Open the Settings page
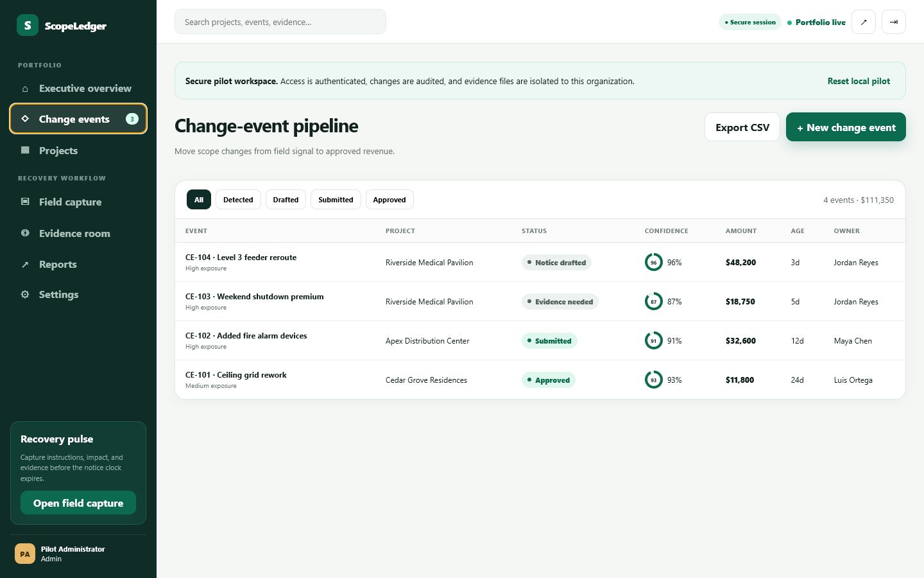924x578 pixels. click(78, 294)
